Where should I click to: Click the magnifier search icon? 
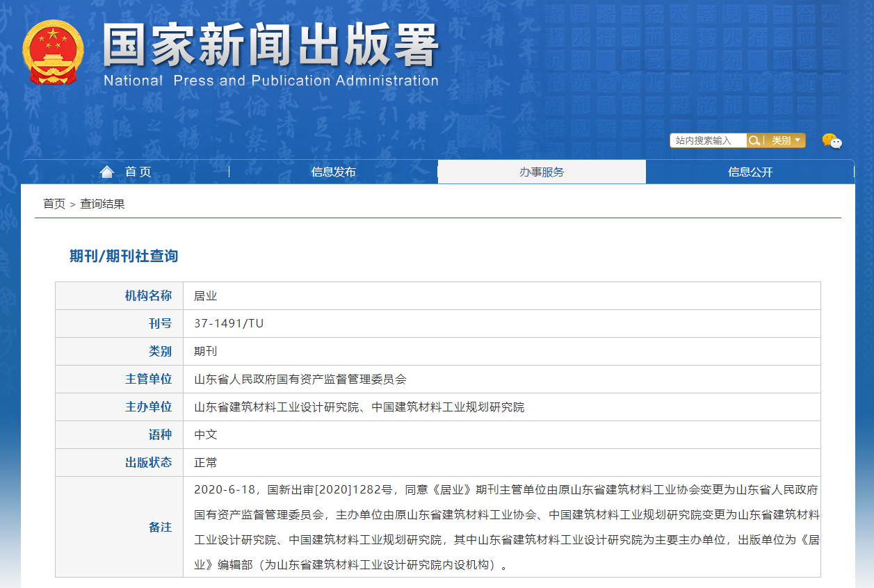(754, 140)
